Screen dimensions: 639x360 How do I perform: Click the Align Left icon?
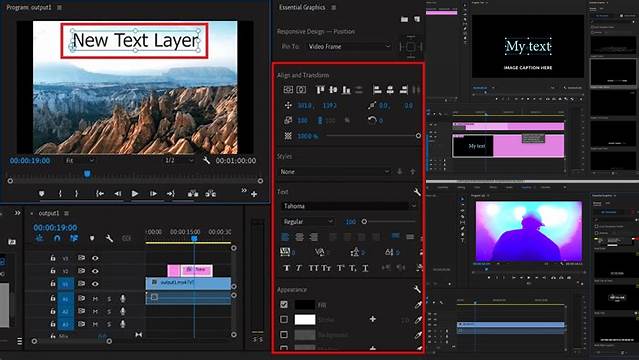377,90
